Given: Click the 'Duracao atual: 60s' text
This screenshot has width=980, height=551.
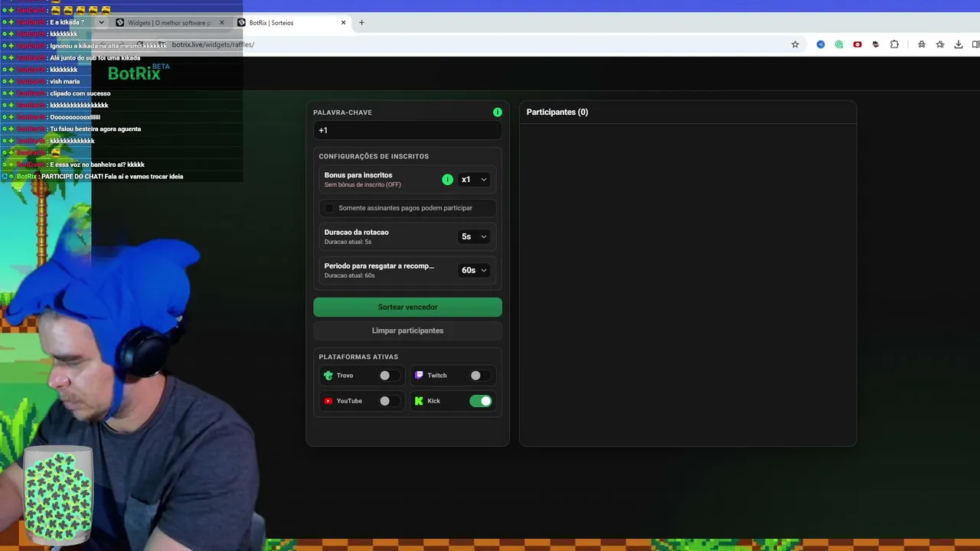Looking at the screenshot, I should coord(349,275).
